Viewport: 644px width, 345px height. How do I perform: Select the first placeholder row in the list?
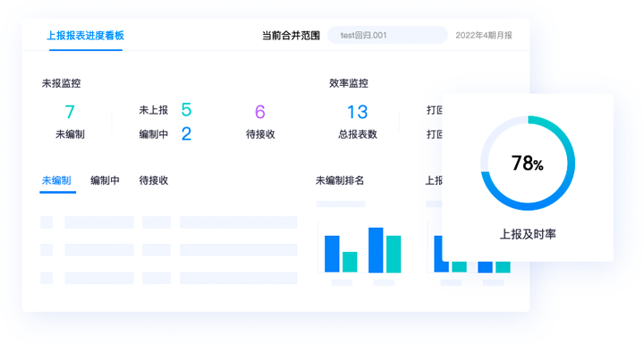pos(169,223)
